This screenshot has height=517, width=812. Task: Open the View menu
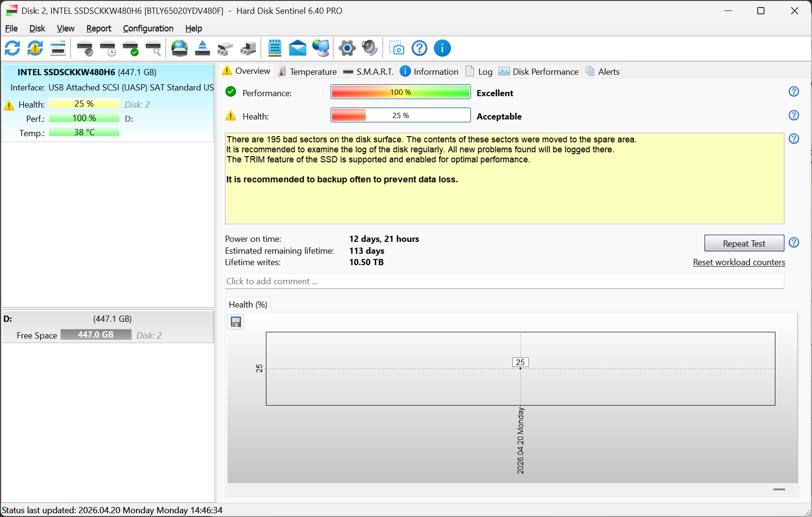click(66, 29)
